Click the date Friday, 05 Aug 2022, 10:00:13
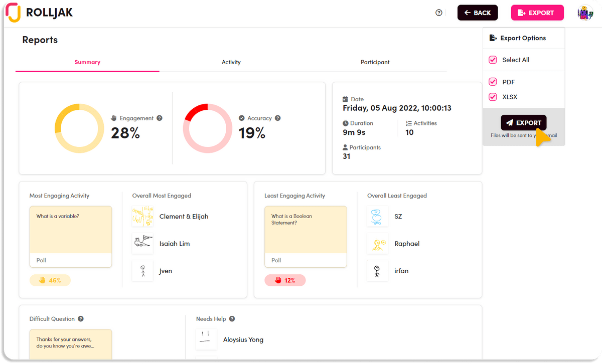602x364 pixels. pos(397,108)
